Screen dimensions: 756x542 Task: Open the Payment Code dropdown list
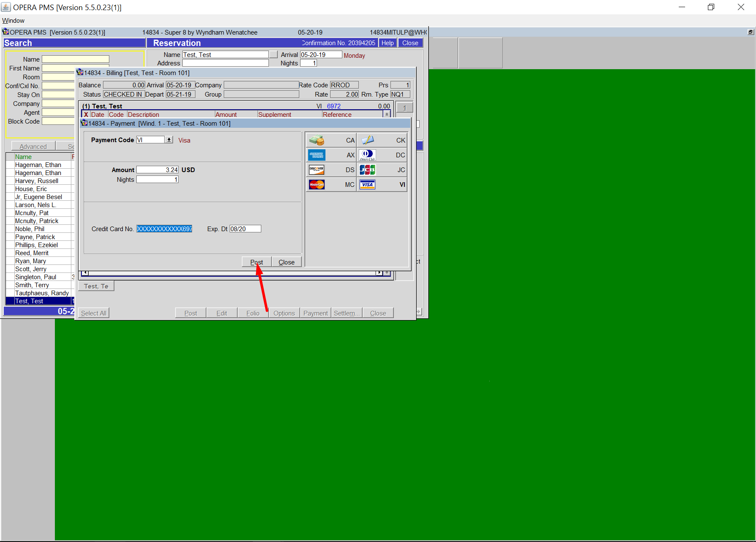click(169, 140)
